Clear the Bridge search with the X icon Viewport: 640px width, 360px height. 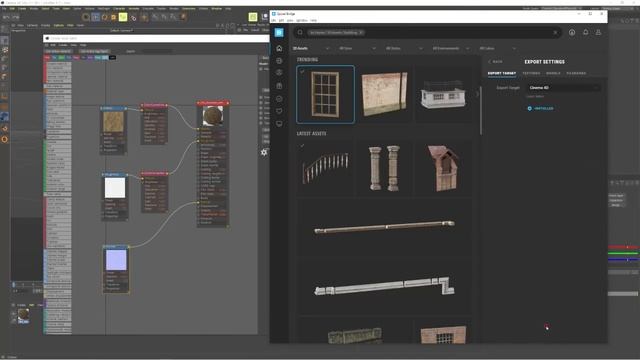(555, 32)
